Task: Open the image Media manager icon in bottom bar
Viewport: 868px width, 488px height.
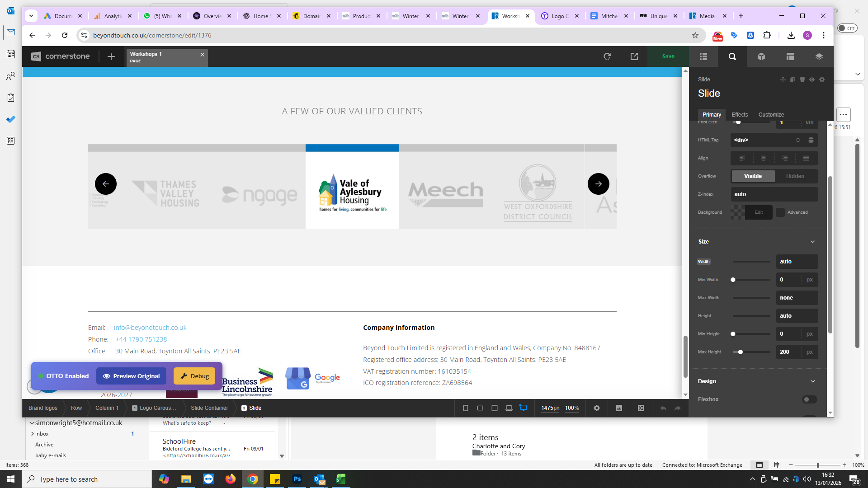Action: click(619, 408)
